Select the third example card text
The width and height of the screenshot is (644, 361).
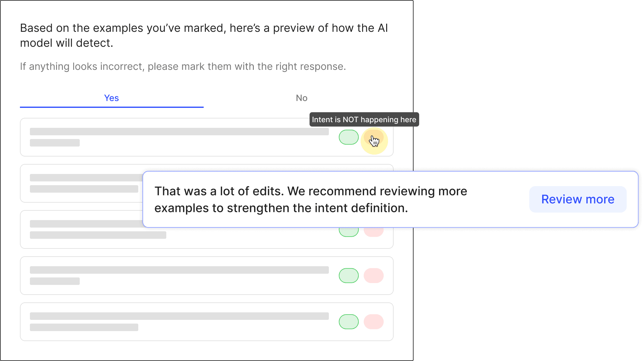click(x=86, y=229)
